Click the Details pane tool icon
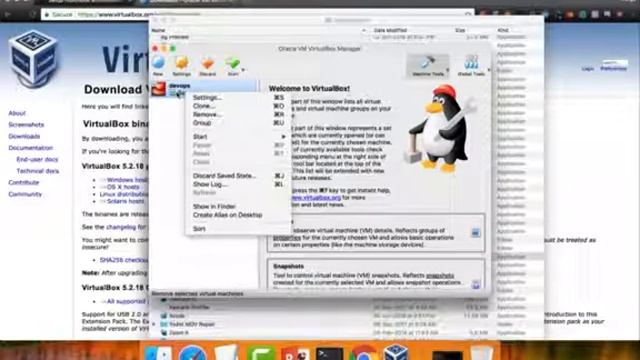 click(x=476, y=233)
